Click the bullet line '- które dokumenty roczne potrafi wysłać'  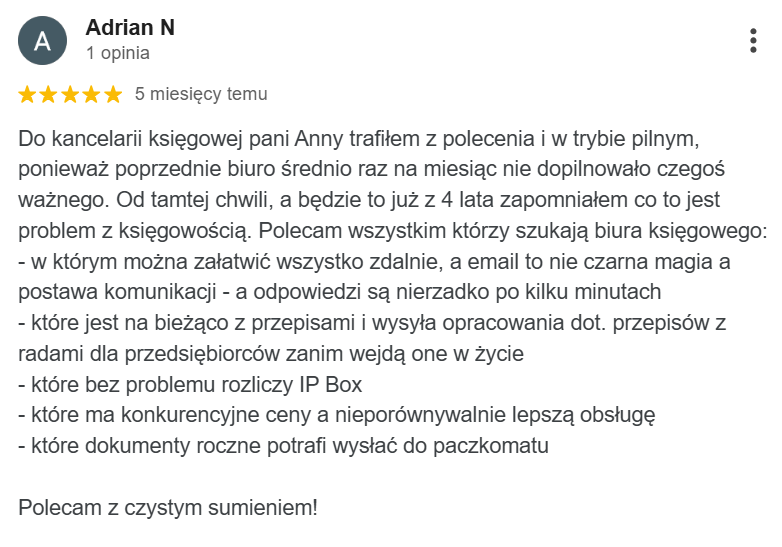(x=283, y=446)
